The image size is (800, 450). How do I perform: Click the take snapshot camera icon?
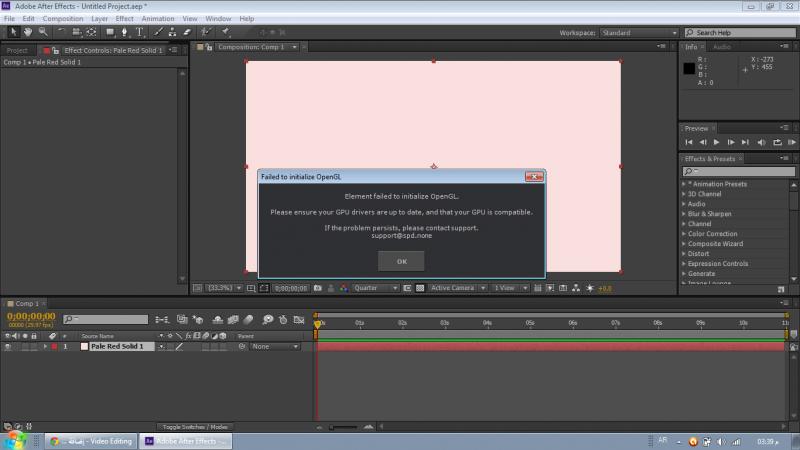click(x=317, y=288)
